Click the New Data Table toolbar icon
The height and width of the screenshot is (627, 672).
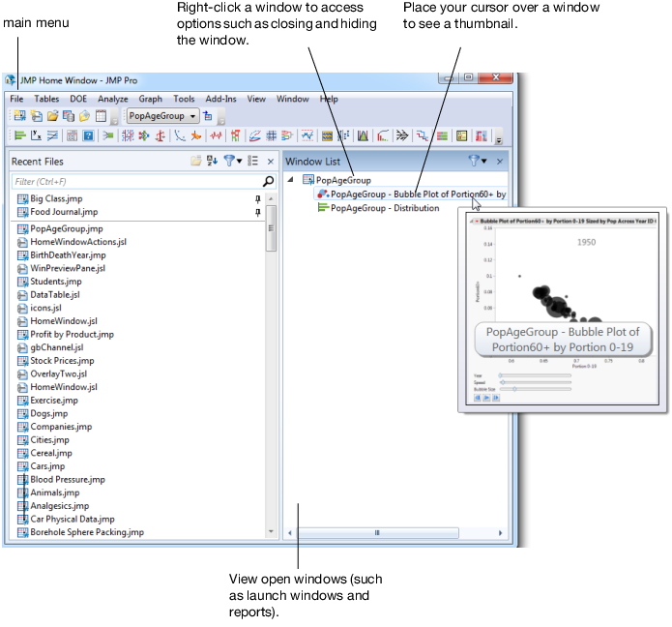(x=19, y=116)
